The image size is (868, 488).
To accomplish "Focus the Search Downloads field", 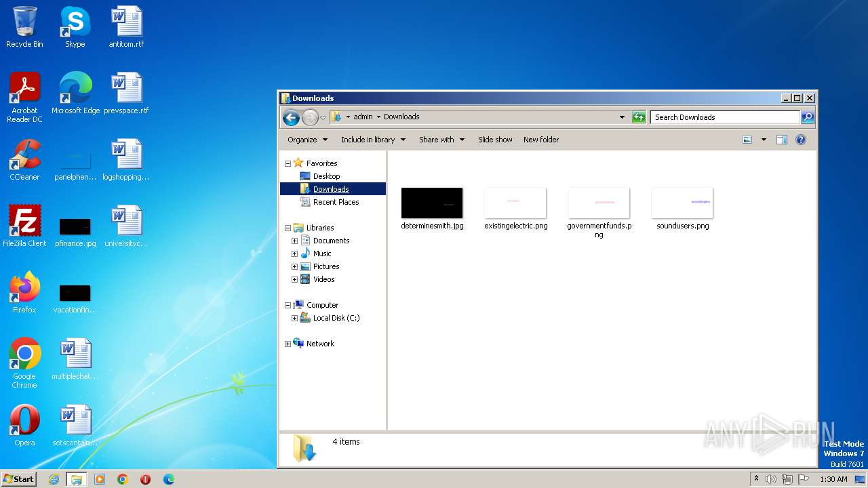I will [725, 117].
